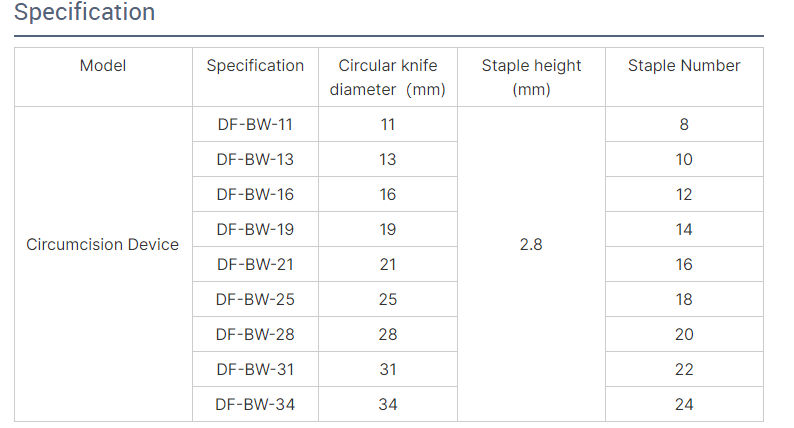The height and width of the screenshot is (428, 794).
Task: Click the DF-BW-11 specification cell
Action: tap(255, 125)
